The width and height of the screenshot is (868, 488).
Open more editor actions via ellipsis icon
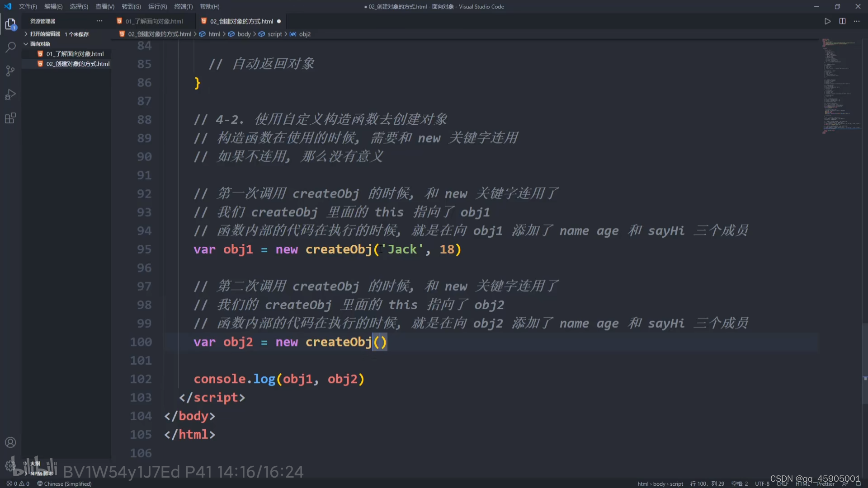[x=857, y=21]
